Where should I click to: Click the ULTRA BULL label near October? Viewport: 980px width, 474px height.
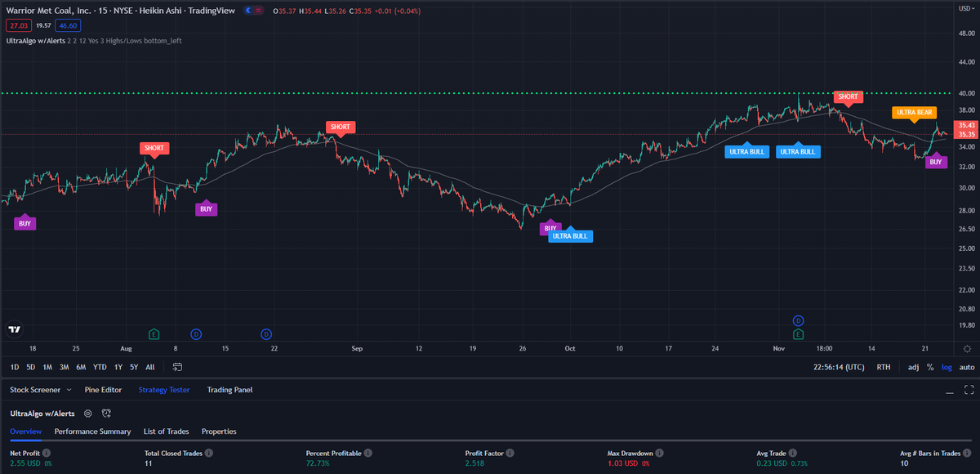click(570, 236)
